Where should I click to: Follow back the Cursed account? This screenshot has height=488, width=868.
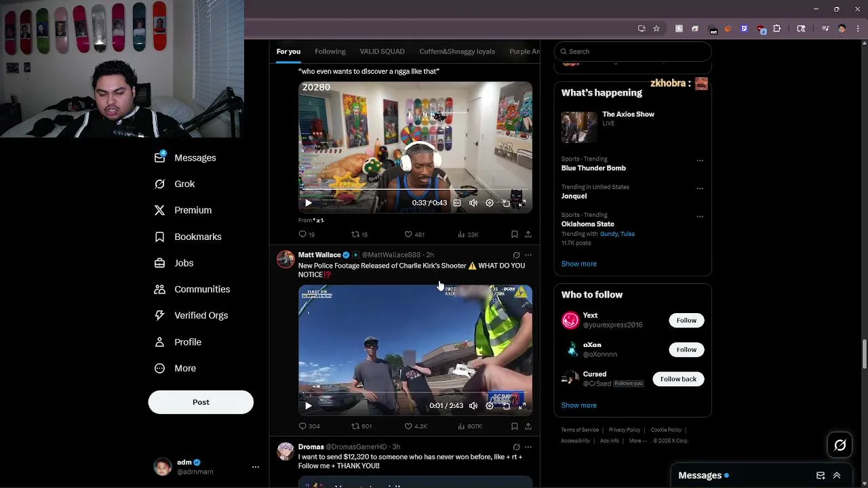(678, 379)
